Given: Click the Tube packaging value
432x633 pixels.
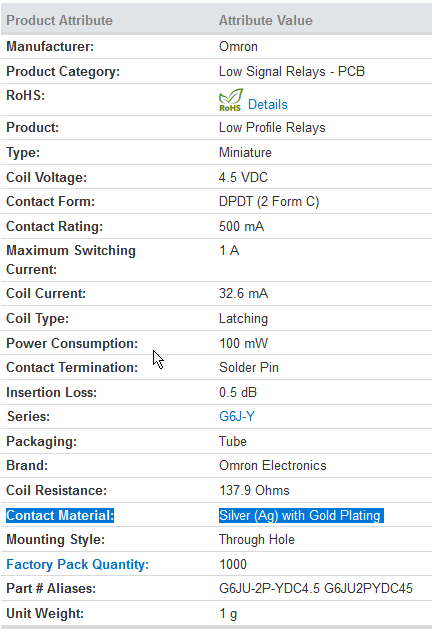Looking at the screenshot, I should (233, 441).
